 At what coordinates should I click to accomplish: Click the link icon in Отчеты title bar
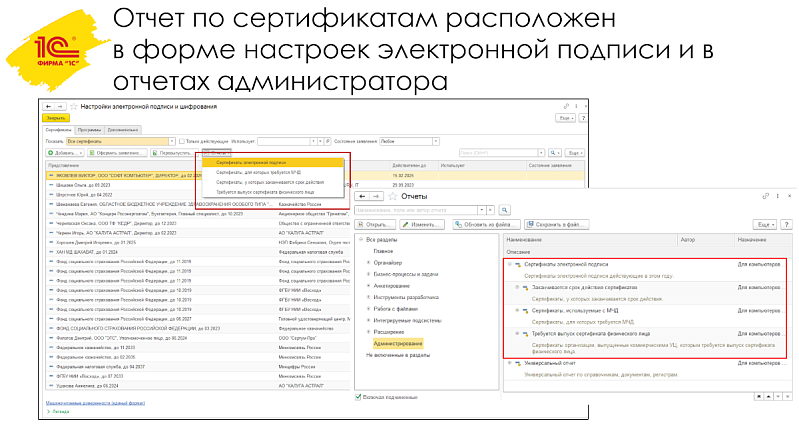coord(765,196)
